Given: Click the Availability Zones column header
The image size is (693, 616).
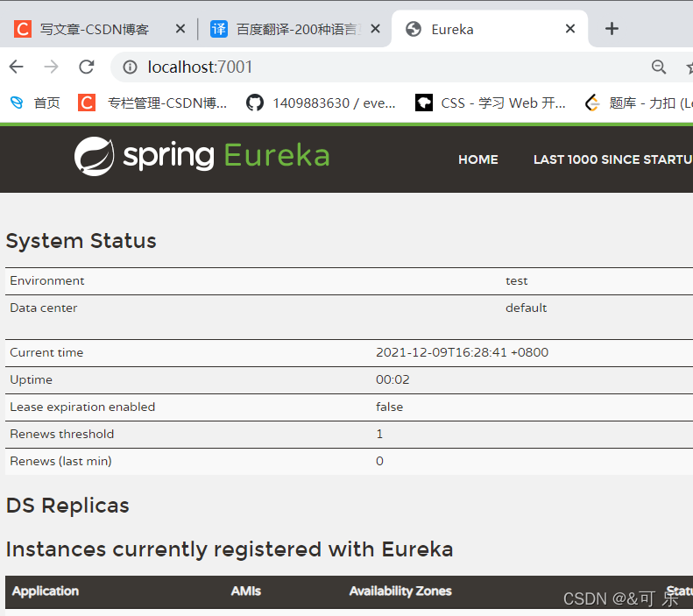Looking at the screenshot, I should [400, 591].
